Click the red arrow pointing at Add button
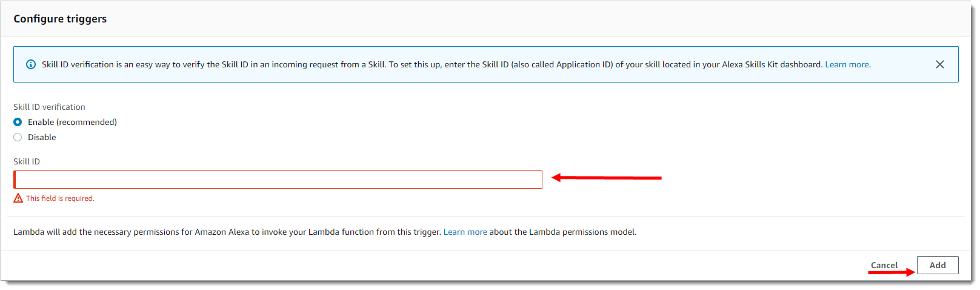The height and width of the screenshot is (290, 980). click(891, 272)
